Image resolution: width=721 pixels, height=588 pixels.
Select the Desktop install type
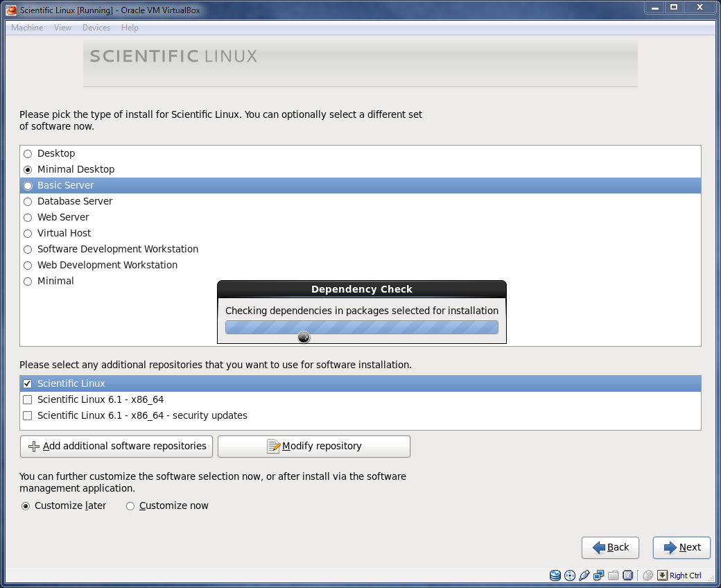tap(28, 153)
